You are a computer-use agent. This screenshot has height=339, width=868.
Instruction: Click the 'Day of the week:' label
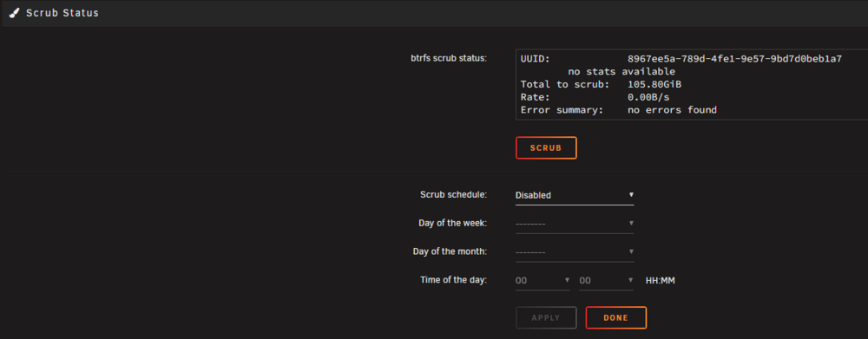point(453,223)
